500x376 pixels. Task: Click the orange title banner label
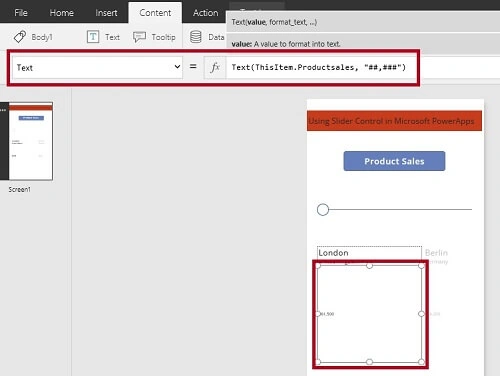point(394,121)
